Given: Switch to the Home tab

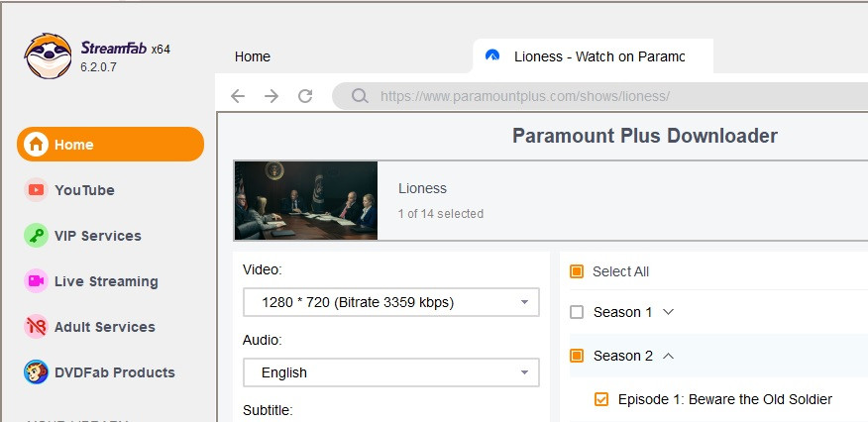Looking at the screenshot, I should coord(253,56).
